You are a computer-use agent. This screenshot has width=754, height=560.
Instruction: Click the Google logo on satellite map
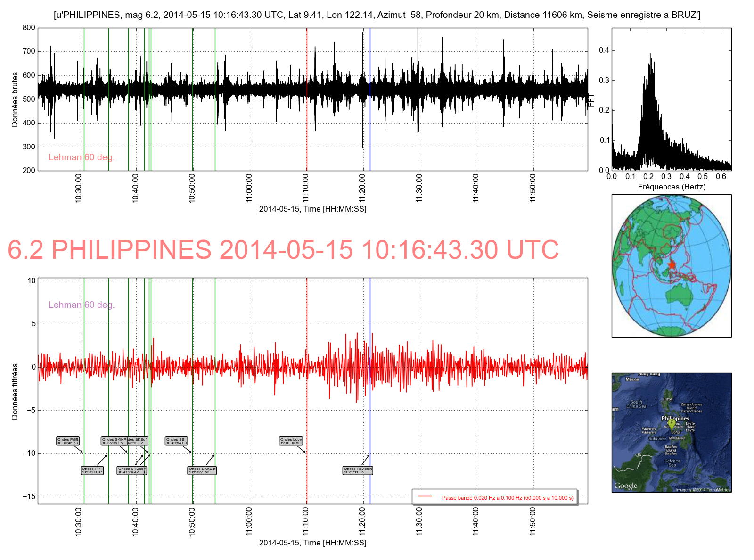625,486
